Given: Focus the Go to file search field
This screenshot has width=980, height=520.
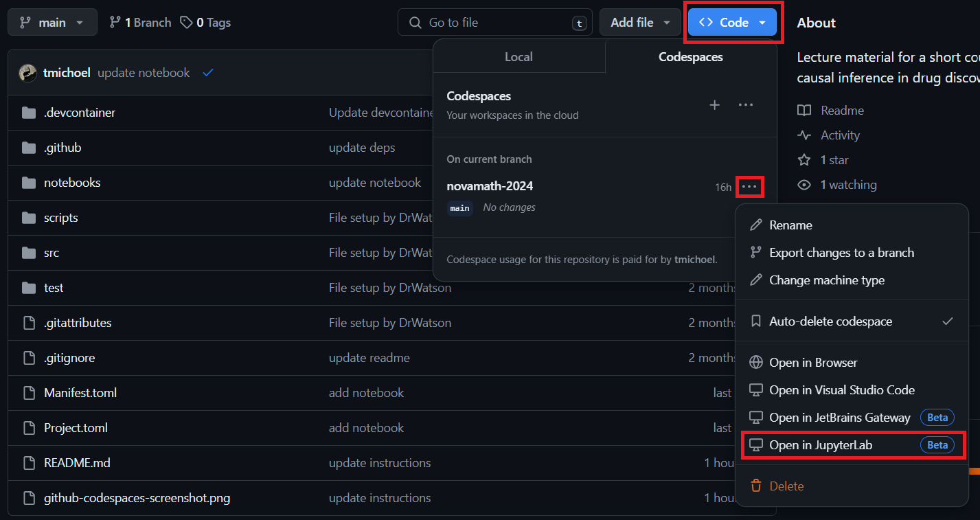Looking at the screenshot, I should pos(495,23).
